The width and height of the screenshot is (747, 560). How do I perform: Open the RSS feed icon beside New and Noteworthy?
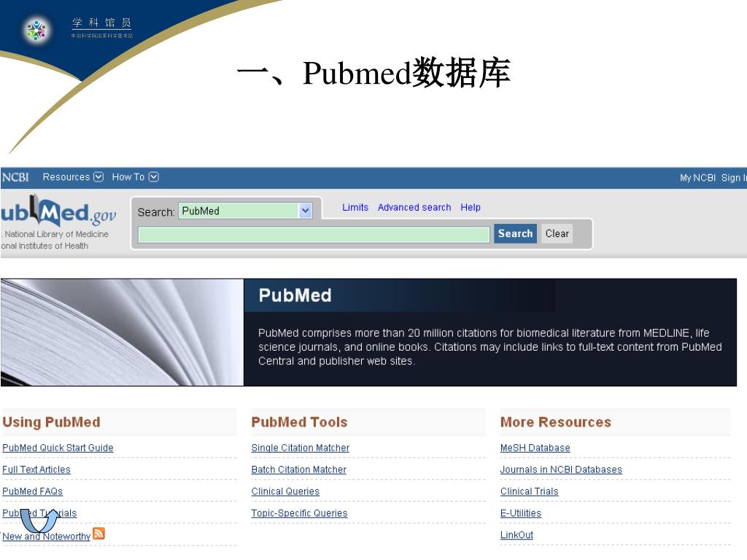[x=98, y=533]
